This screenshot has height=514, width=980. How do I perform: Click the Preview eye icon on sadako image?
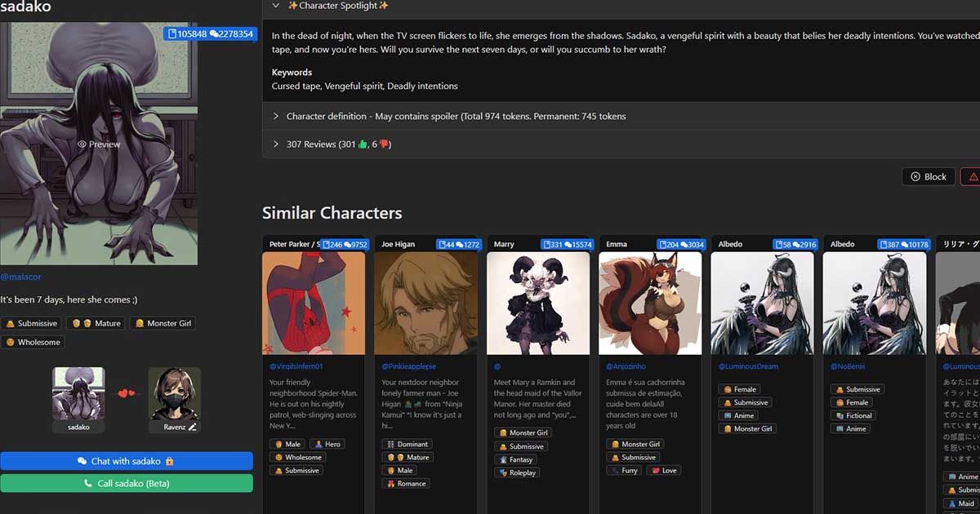(82, 144)
